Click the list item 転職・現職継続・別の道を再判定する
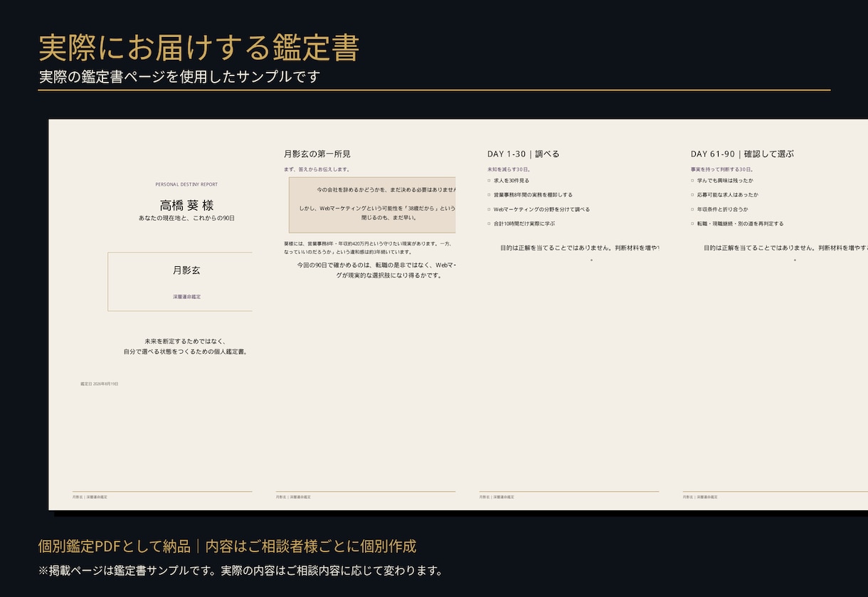This screenshot has width=868, height=597. click(741, 223)
